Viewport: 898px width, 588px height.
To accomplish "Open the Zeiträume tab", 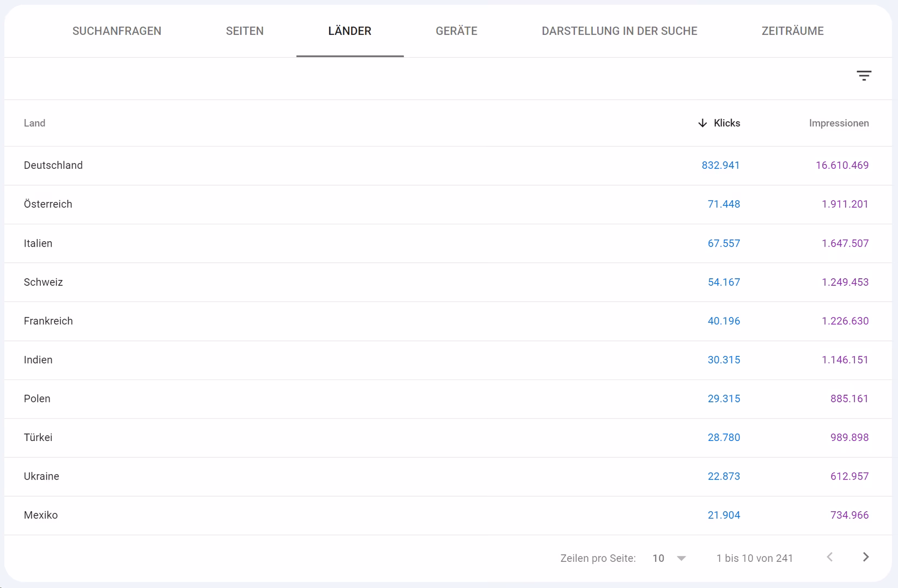I will 792,31.
